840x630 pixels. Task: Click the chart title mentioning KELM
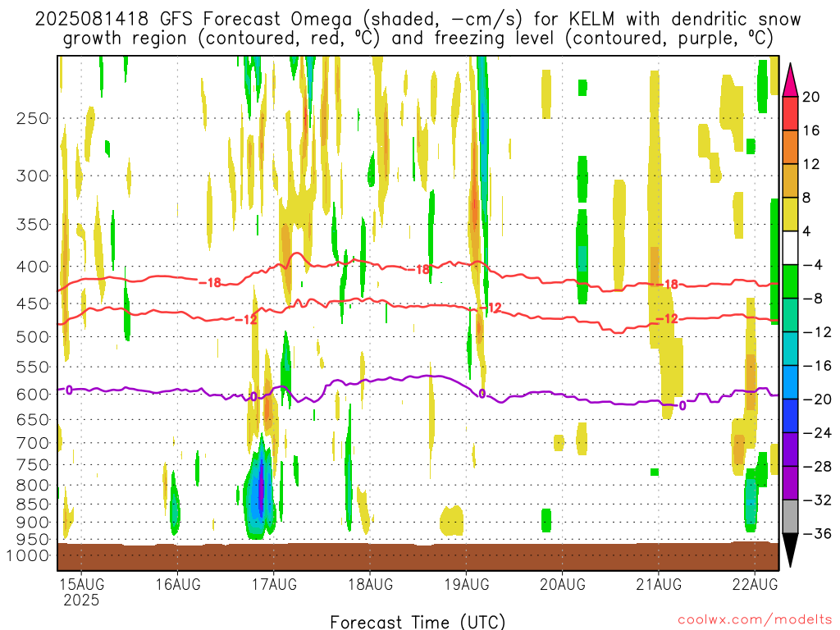point(418,20)
